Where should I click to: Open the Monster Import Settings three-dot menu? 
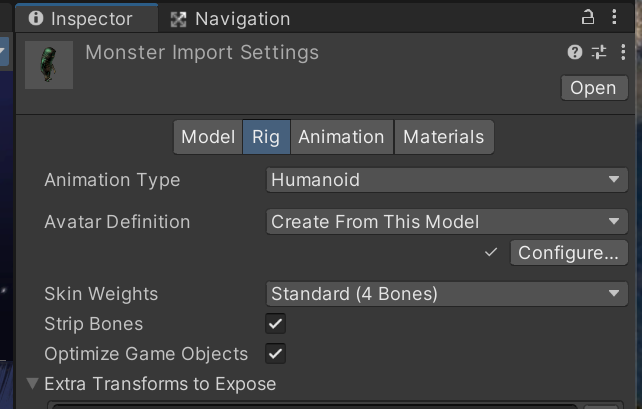[623, 52]
